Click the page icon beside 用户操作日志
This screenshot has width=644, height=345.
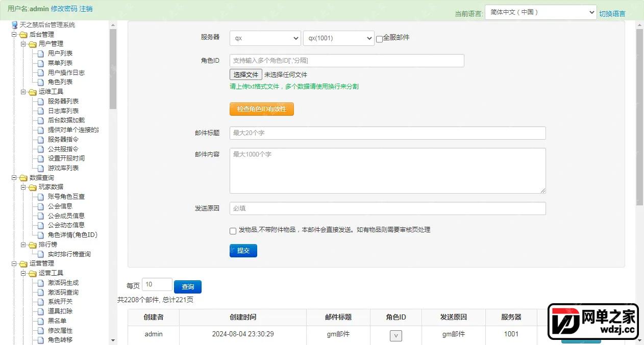pyautogui.click(x=41, y=73)
